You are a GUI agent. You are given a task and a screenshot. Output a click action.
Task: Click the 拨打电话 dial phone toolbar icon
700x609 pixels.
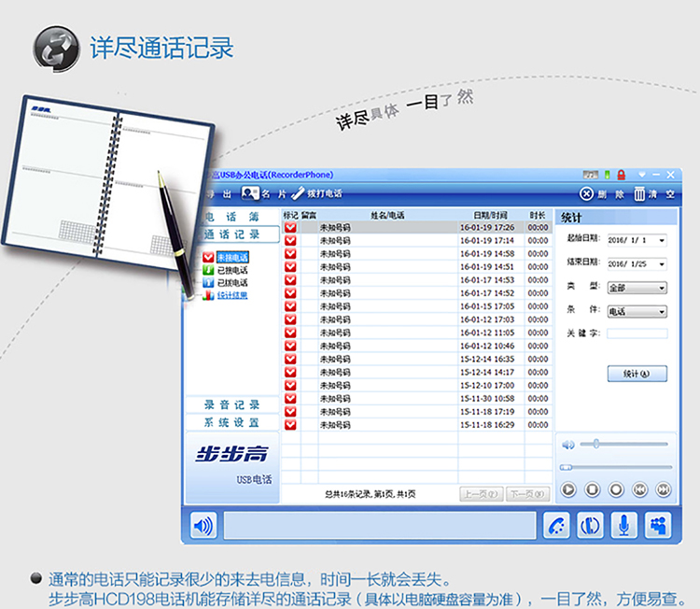coord(299,193)
